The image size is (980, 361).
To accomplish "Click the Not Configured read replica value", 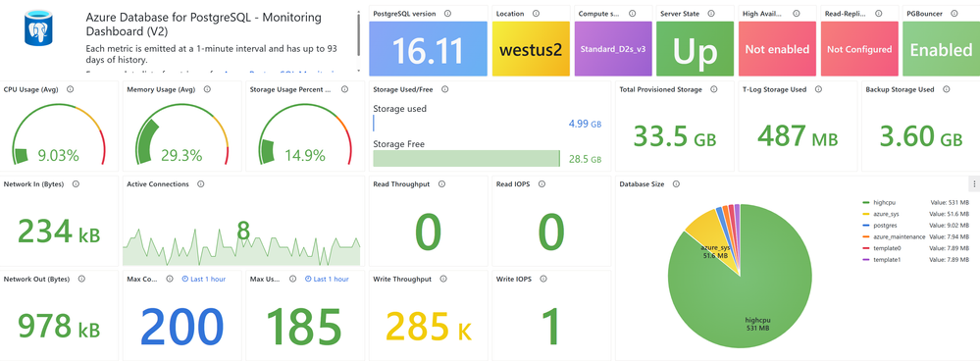I will 859,49.
